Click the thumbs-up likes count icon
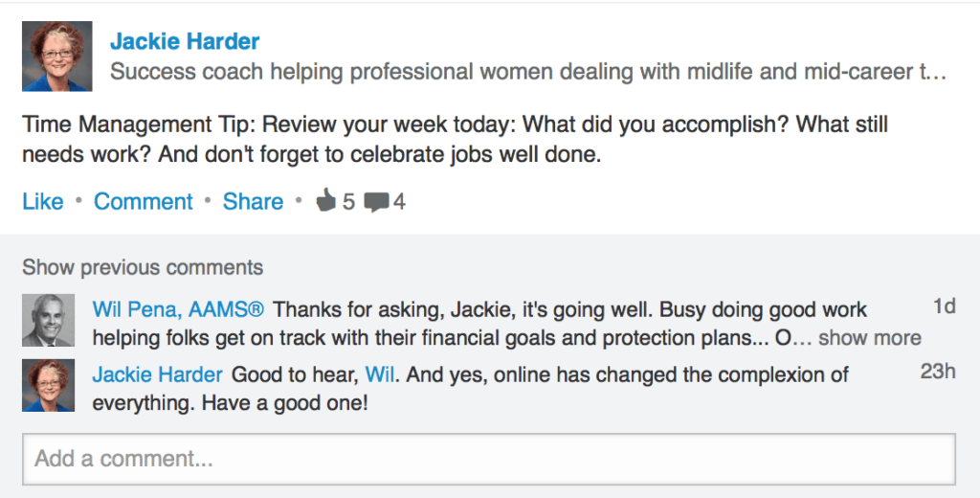The height and width of the screenshot is (498, 980). click(x=326, y=202)
